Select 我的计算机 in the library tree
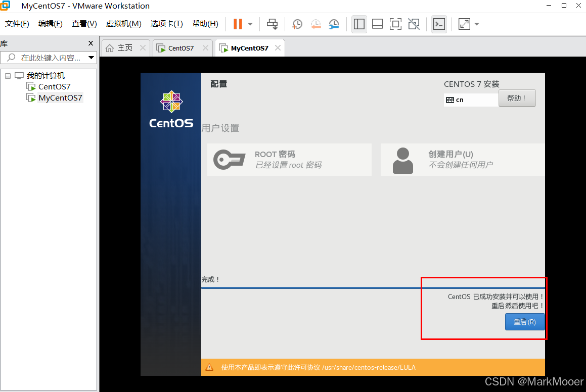Image resolution: width=586 pixels, height=392 pixels. coord(46,76)
